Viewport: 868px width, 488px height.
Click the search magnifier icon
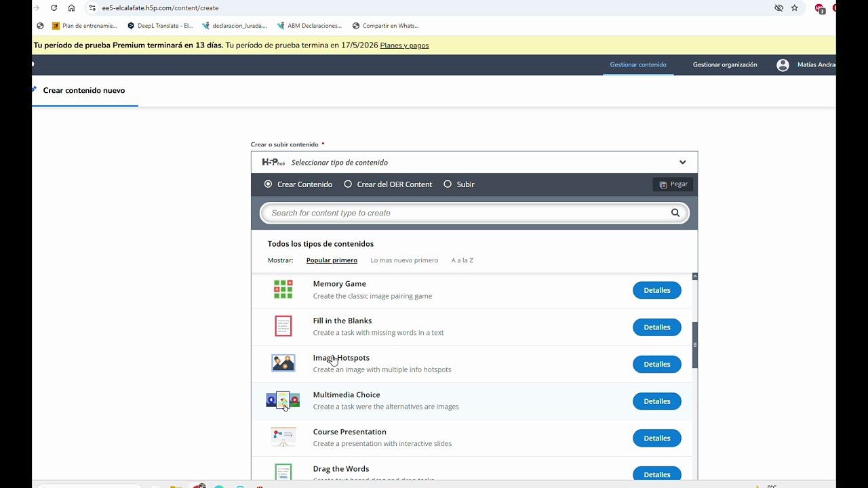coord(675,213)
